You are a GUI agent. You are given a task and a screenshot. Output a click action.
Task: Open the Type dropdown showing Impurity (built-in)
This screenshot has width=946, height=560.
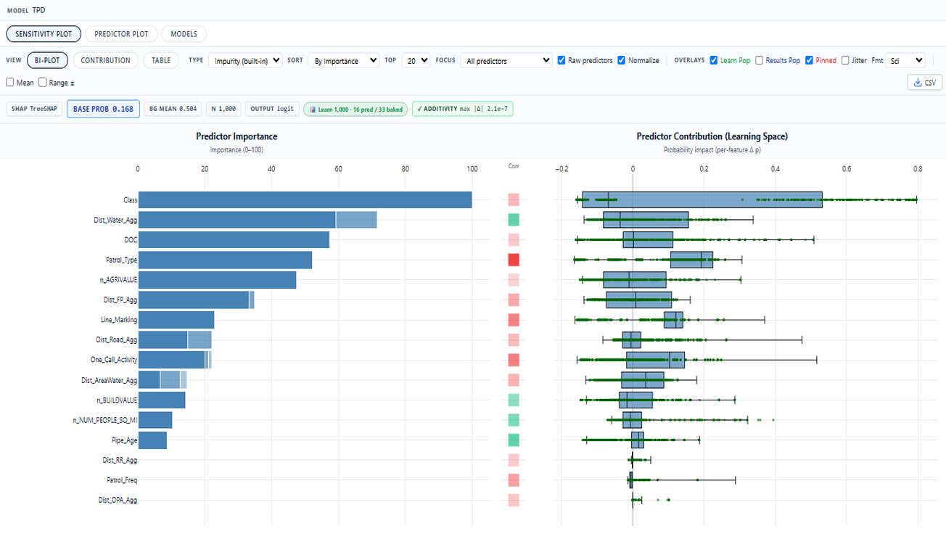point(245,61)
